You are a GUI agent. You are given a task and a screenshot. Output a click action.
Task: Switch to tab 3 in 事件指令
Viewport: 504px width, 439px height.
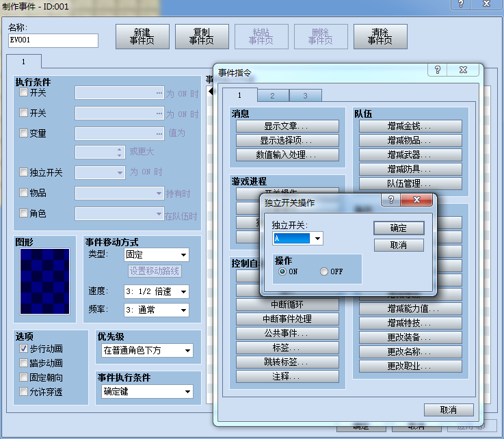(x=306, y=96)
